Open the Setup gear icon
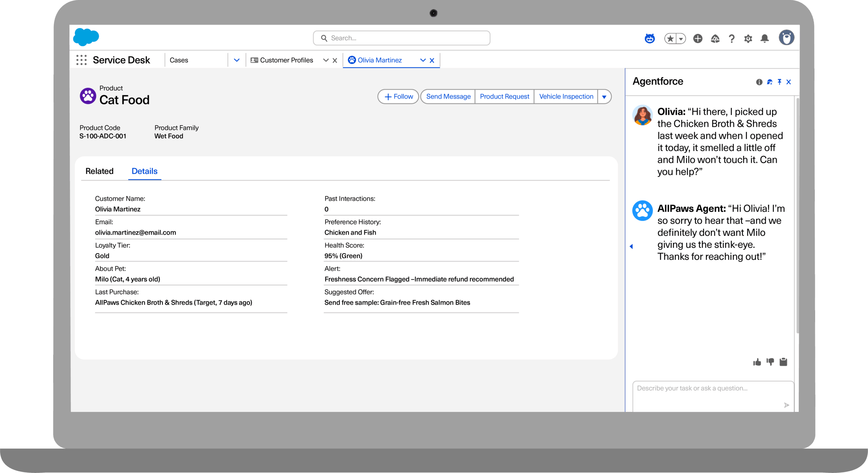The width and height of the screenshot is (868, 473). tap(748, 39)
